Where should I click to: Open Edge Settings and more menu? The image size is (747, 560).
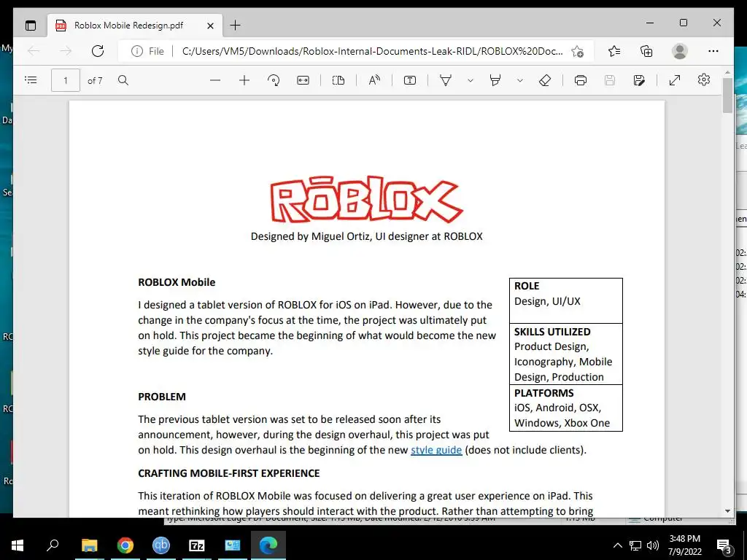click(713, 51)
